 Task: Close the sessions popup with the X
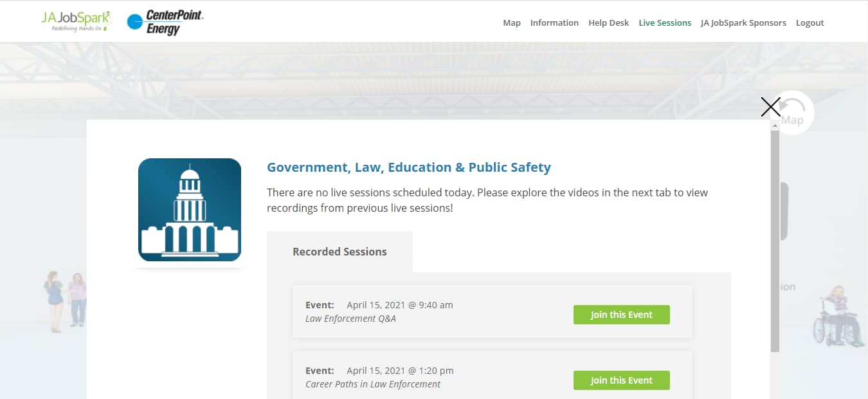pyautogui.click(x=770, y=107)
